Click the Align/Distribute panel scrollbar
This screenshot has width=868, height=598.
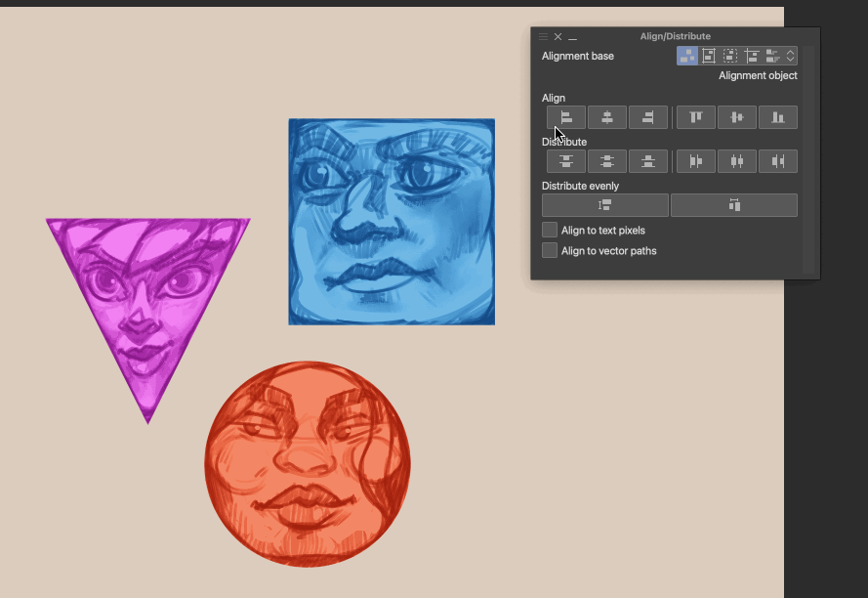(x=808, y=159)
